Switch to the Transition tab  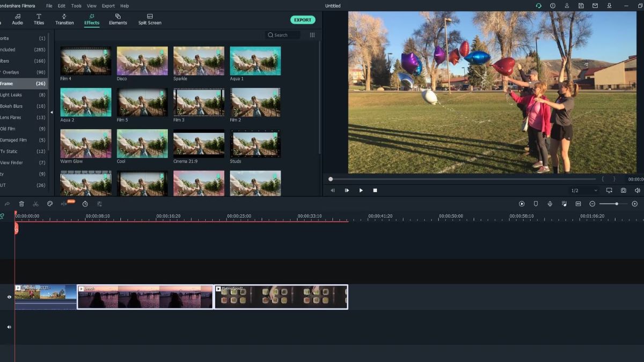(x=64, y=20)
